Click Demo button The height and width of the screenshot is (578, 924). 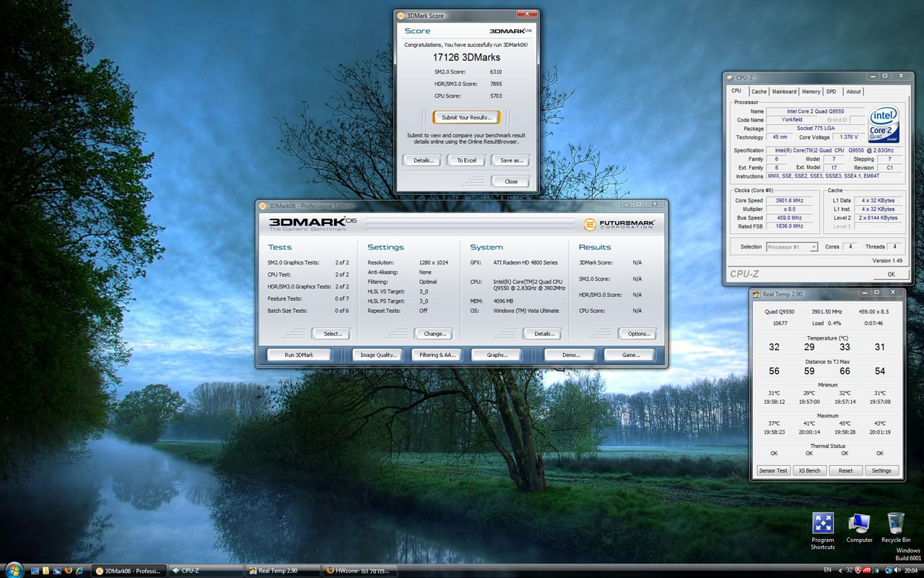pyautogui.click(x=570, y=355)
